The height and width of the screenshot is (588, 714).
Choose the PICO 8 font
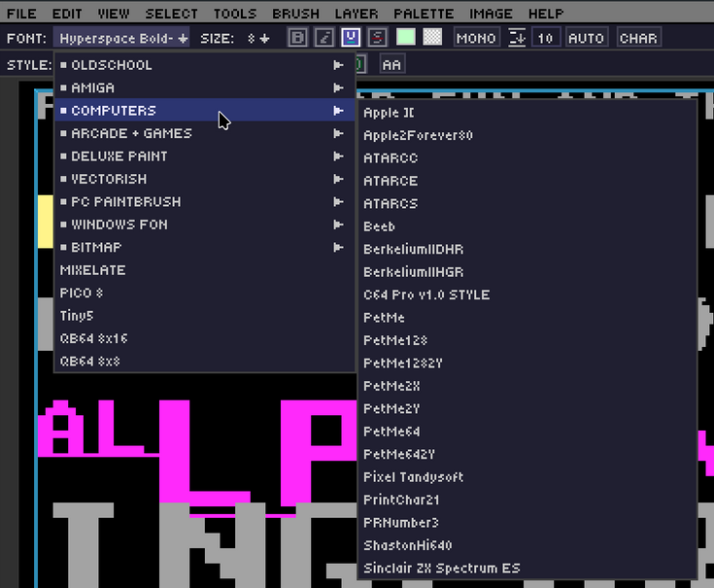click(x=204, y=293)
